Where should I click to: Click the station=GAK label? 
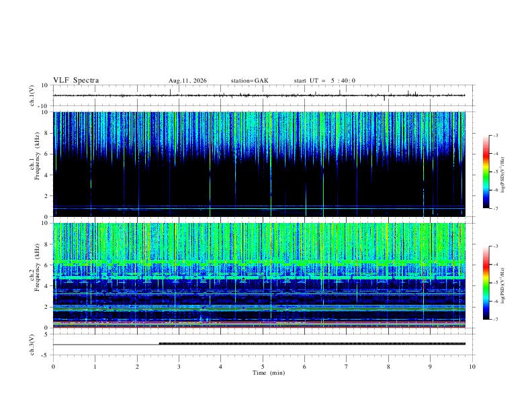249,81
